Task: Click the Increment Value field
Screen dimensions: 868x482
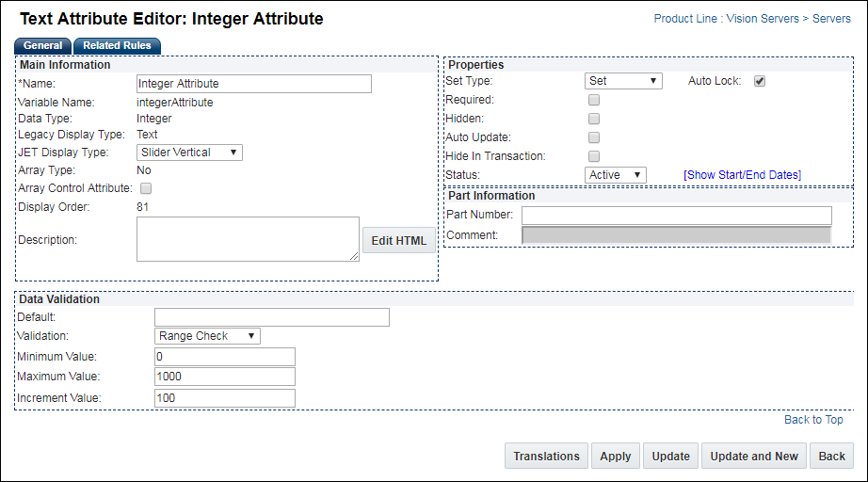Action: click(x=225, y=398)
